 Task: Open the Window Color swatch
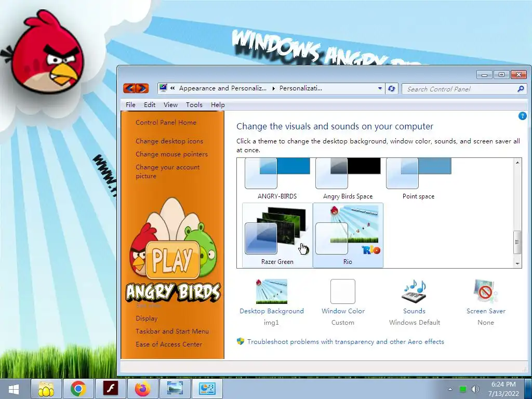tap(343, 291)
